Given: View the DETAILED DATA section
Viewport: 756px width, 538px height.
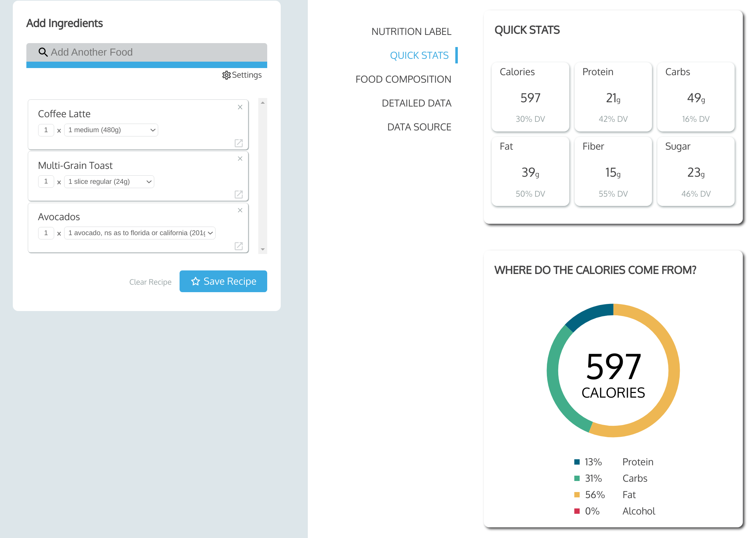Looking at the screenshot, I should pos(416,103).
